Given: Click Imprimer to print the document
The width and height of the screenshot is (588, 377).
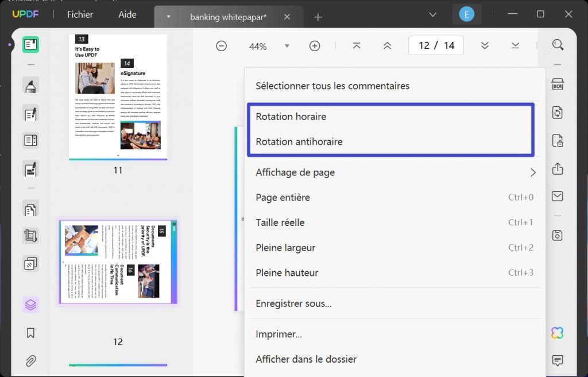Looking at the screenshot, I should pyautogui.click(x=278, y=334).
